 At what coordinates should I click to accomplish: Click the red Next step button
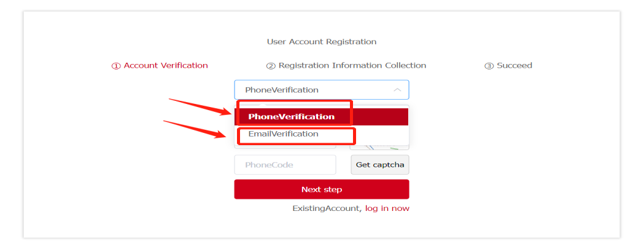coord(321,189)
